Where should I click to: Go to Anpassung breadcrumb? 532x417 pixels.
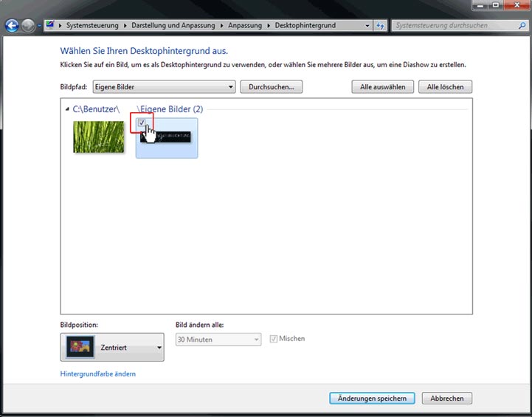coord(245,25)
